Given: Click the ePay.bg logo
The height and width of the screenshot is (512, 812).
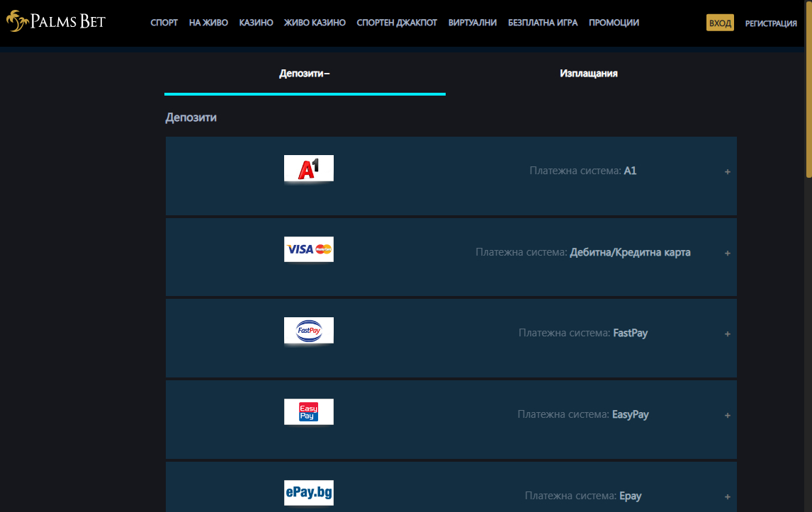Looking at the screenshot, I should tap(309, 492).
